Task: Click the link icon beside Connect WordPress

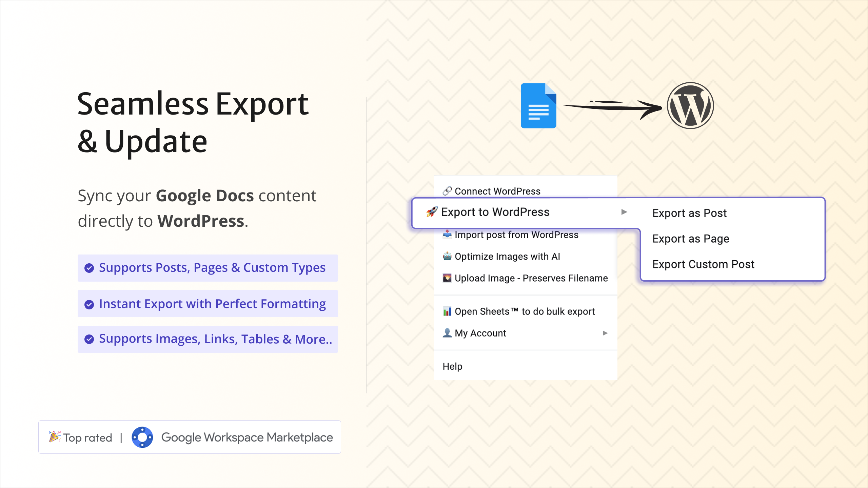Action: pyautogui.click(x=447, y=191)
